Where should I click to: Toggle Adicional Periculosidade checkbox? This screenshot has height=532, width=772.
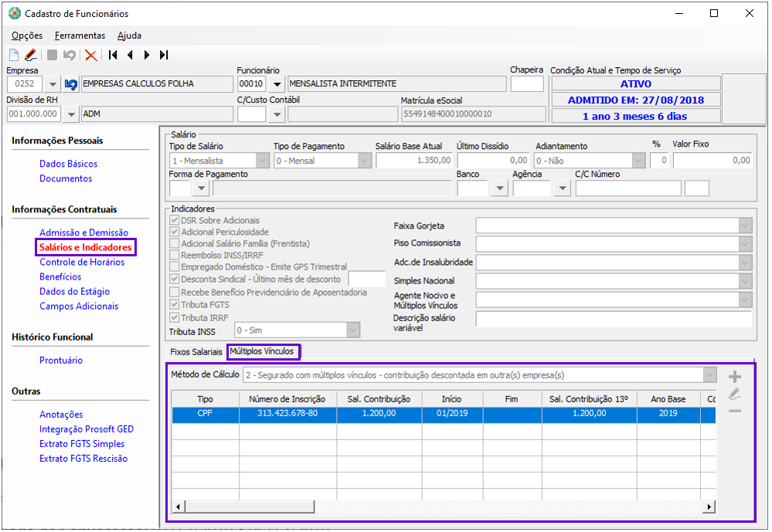pos(175,232)
